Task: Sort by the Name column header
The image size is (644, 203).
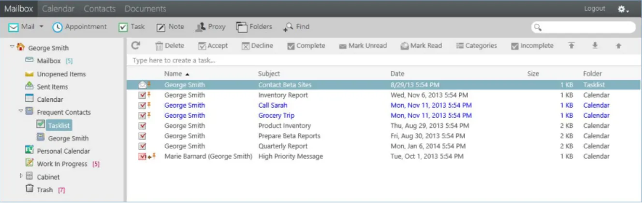Action: (173, 74)
